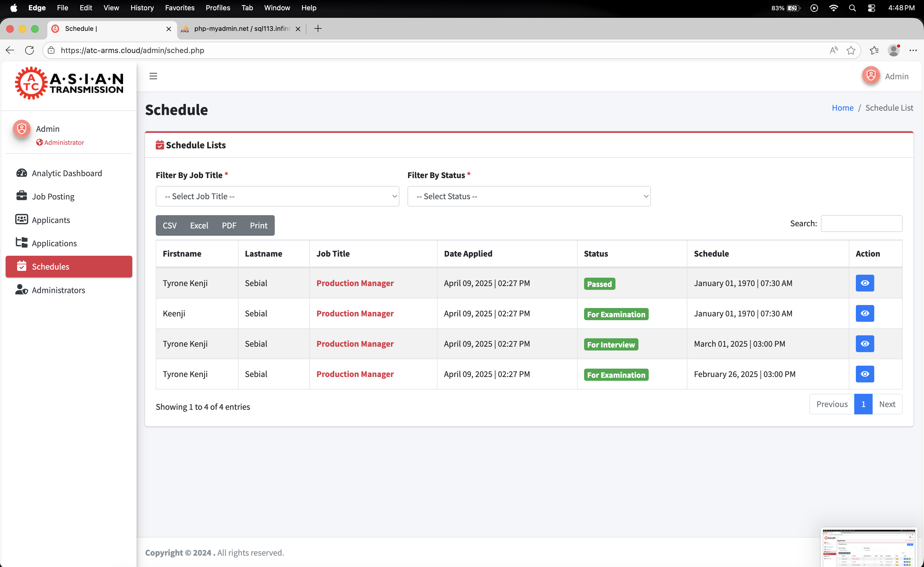Viewport: 924px width, 567px height.
Task: Open Applications in the sidebar
Action: point(54,243)
